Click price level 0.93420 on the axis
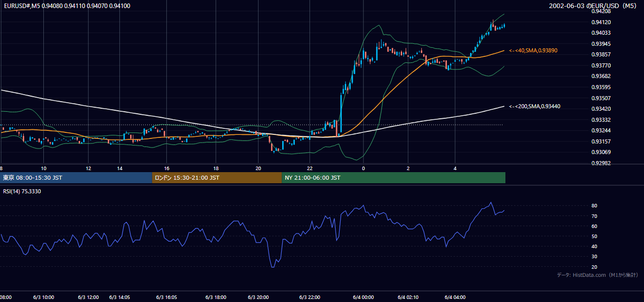 click(x=601, y=109)
